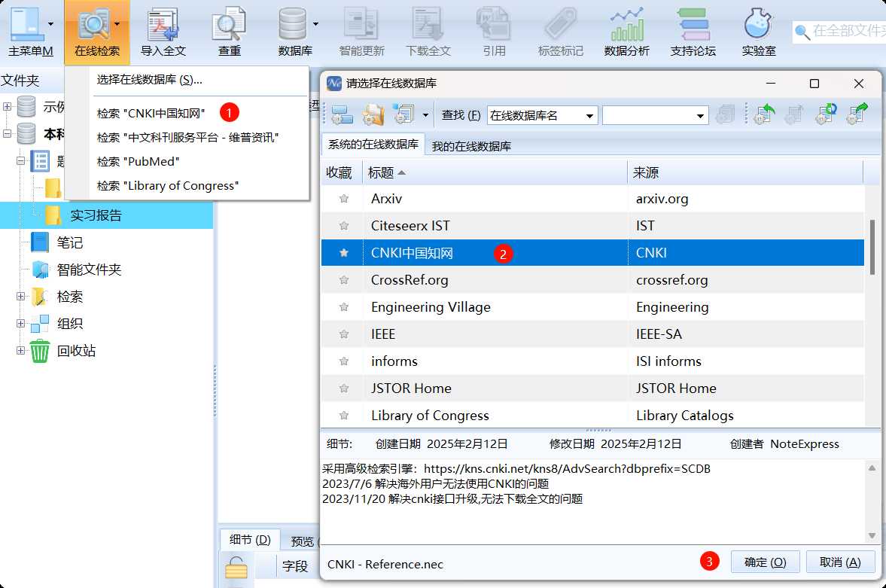Screen dimensions: 886x588
Task: Toggle favorite star for CNKI中国知网 row
Action: (343, 253)
